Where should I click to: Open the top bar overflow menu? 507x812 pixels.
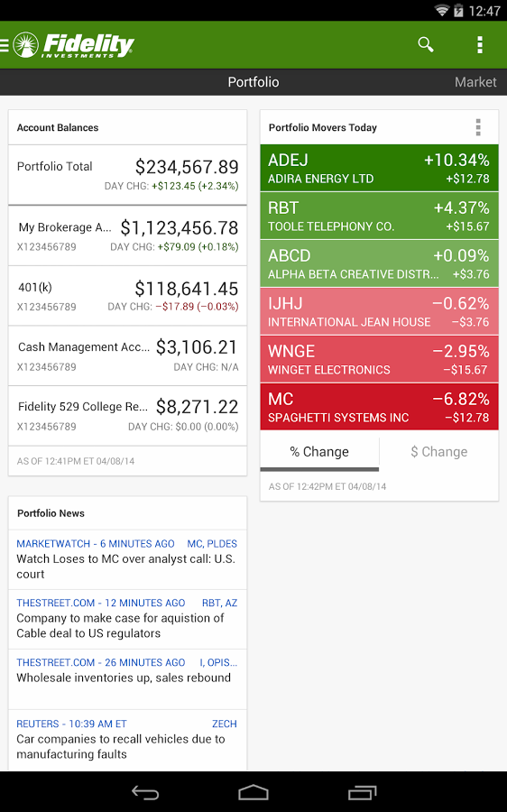(480, 45)
